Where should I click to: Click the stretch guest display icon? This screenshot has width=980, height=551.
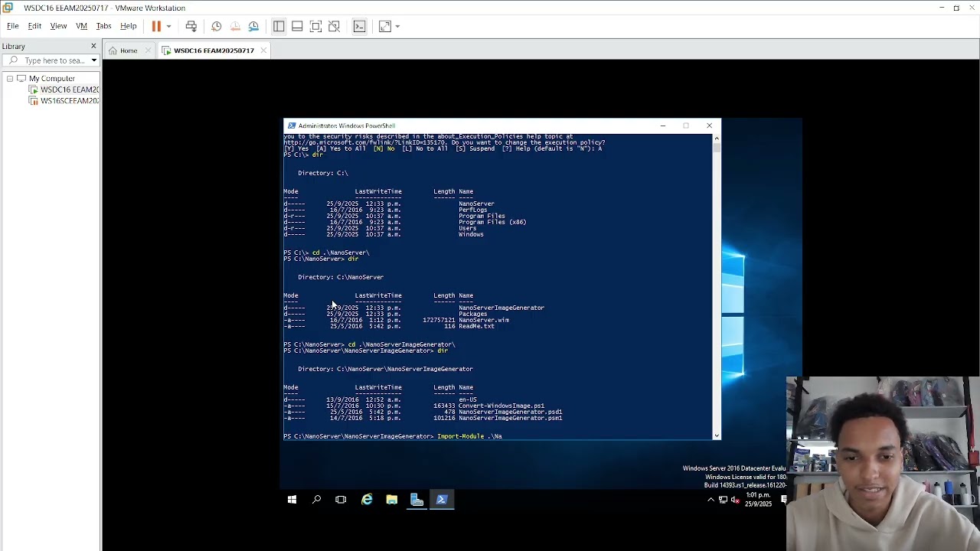coord(385,27)
